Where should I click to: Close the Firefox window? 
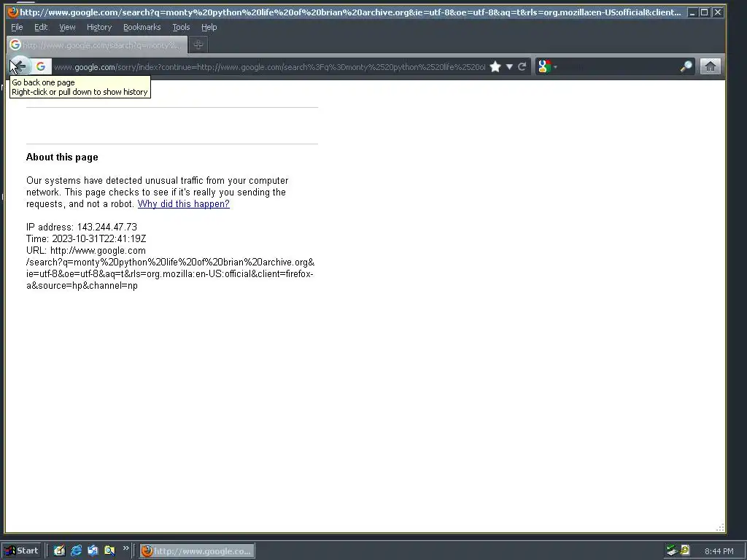(718, 12)
